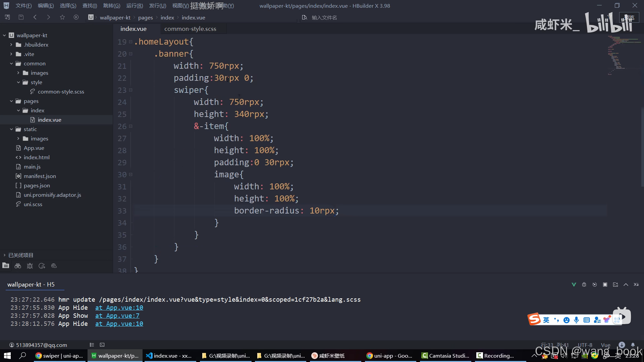
Task: Click the green Vue devtools icon in console
Action: (574, 285)
